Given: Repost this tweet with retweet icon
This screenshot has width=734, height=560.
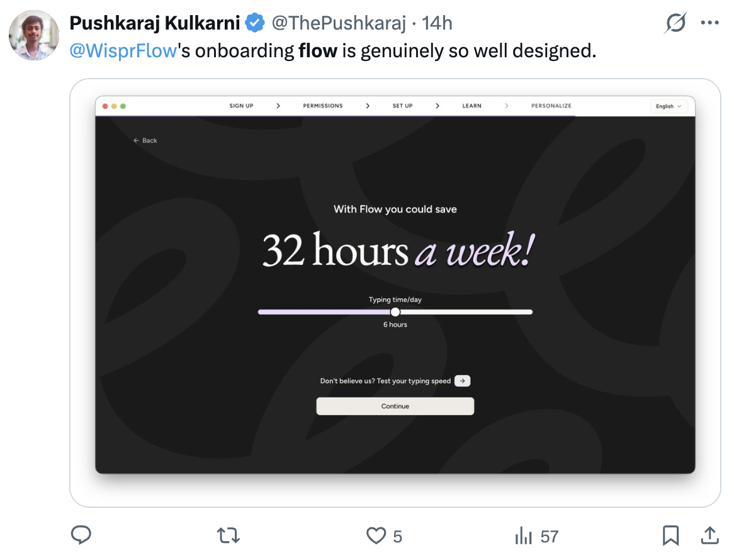Looking at the screenshot, I should coord(229,535).
